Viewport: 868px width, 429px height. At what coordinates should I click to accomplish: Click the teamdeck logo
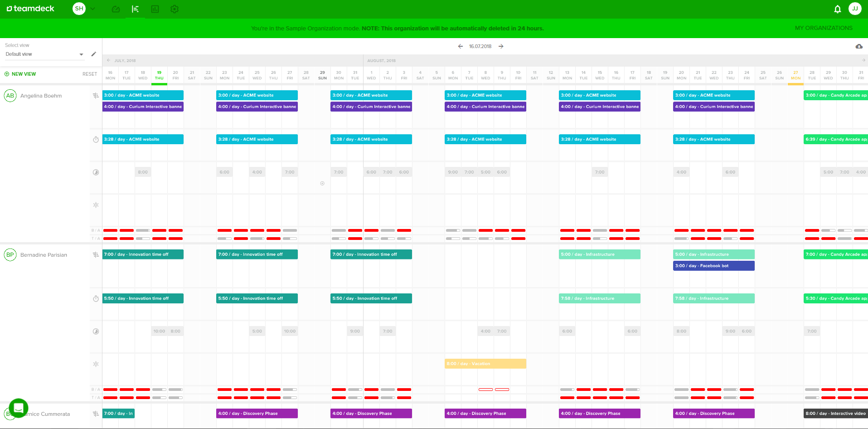point(30,9)
